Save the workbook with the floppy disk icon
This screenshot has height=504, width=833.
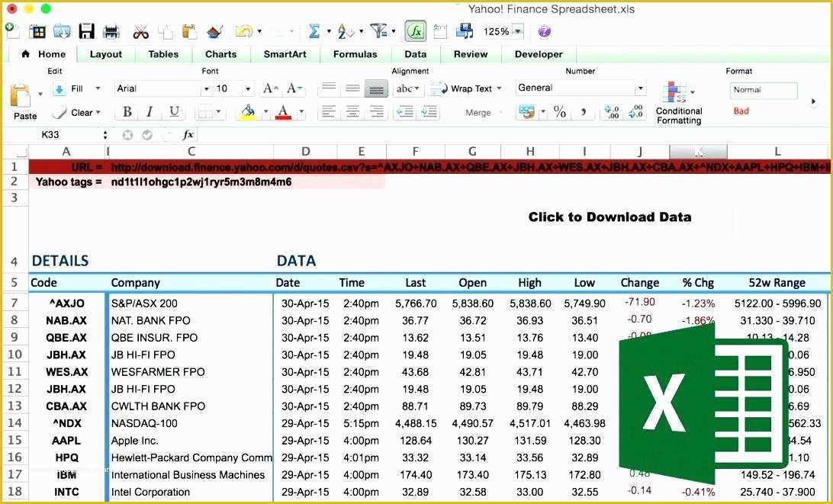86,32
